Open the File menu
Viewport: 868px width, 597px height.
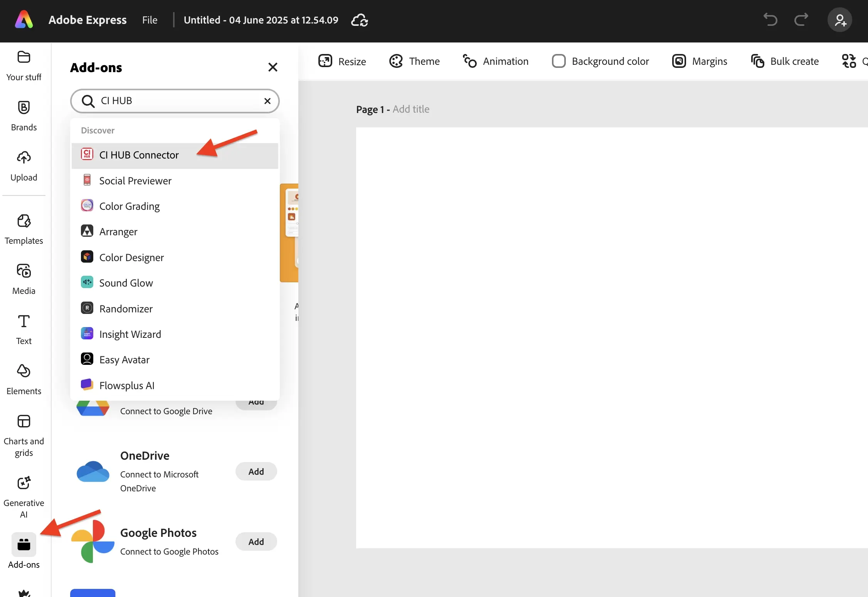coord(150,20)
